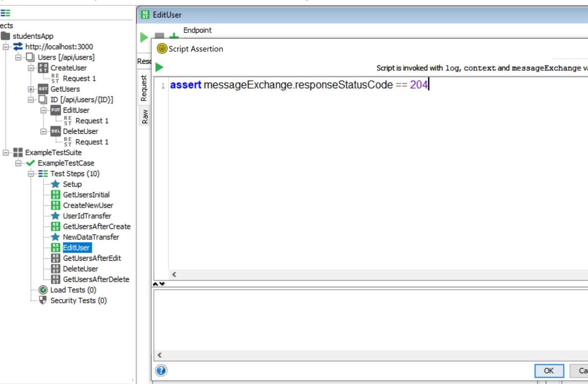Click the green run arrow in EditUser window

tap(144, 37)
